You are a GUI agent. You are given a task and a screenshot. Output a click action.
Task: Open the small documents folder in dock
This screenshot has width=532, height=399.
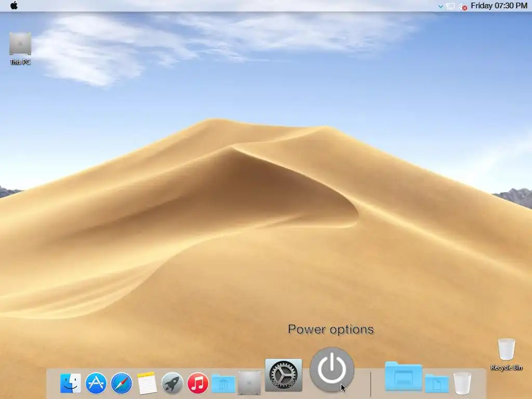pos(437,383)
